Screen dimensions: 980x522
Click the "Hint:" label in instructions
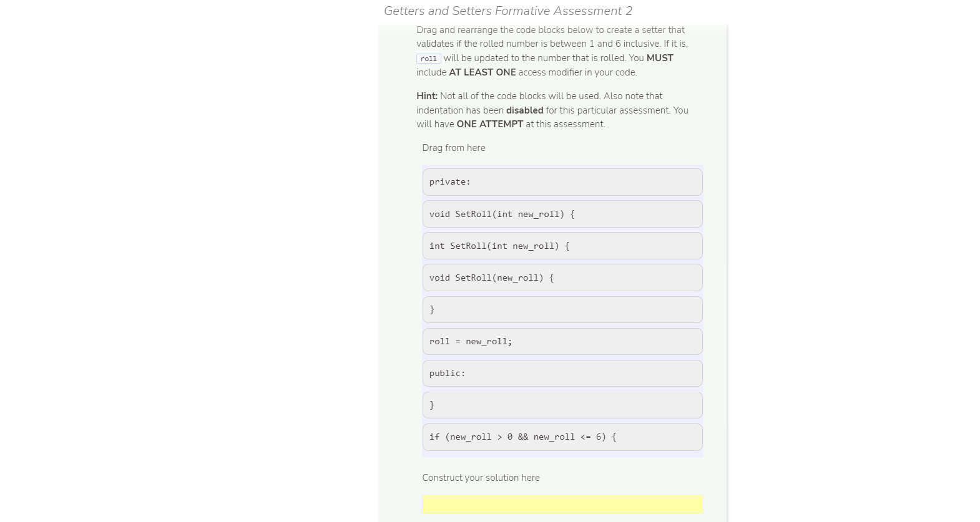(426, 95)
